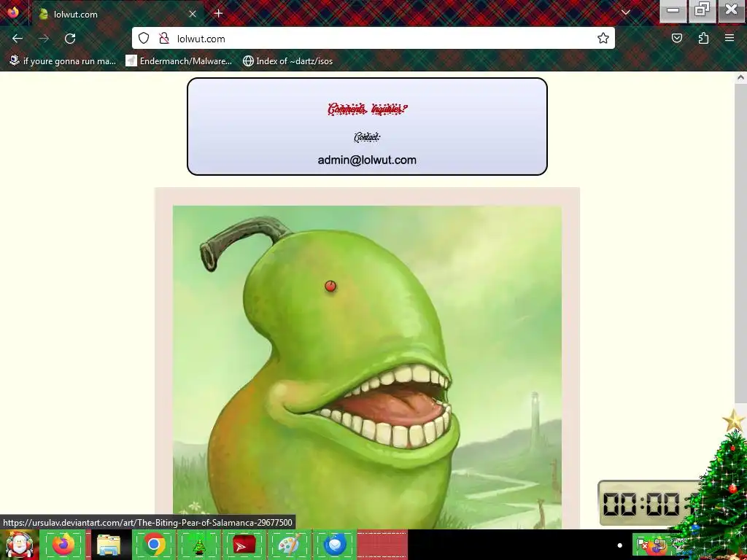Open File Explorer from the taskbar
This screenshot has height=560, width=747.
coord(109,545)
